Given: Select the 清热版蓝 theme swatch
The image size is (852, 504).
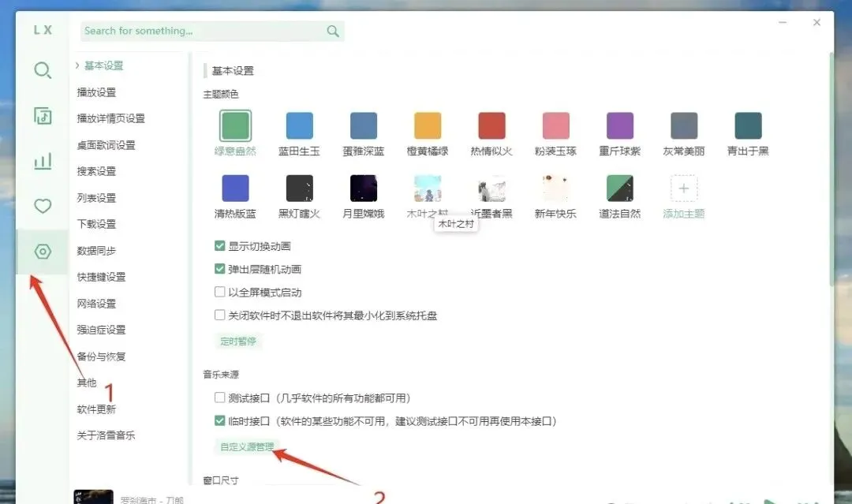Looking at the screenshot, I should tap(235, 188).
